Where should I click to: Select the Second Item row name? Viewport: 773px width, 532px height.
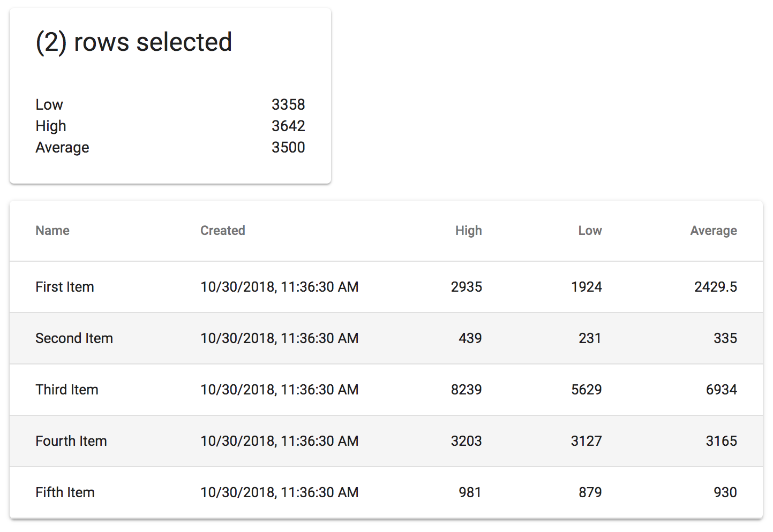(x=74, y=338)
